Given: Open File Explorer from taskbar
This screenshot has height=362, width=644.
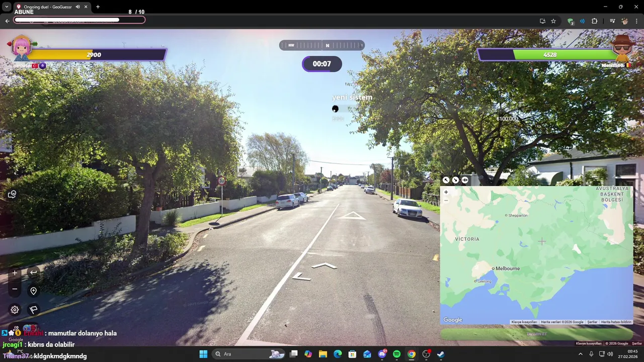Looking at the screenshot, I should (323, 354).
